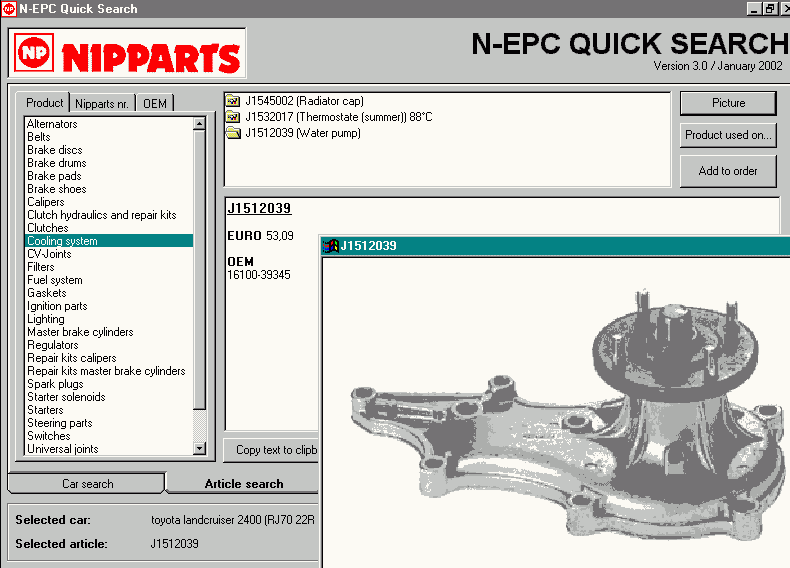
Task: Select Master brake cylinders in the list
Action: [x=109, y=332]
